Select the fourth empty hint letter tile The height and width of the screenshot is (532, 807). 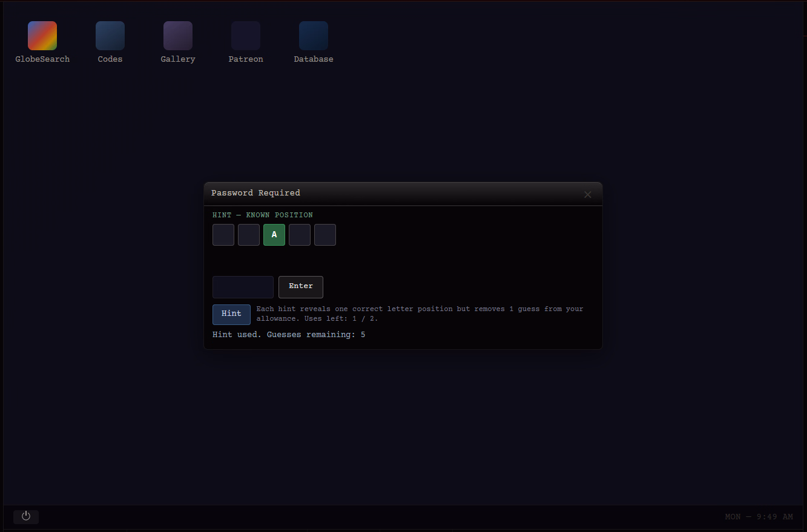click(300, 235)
